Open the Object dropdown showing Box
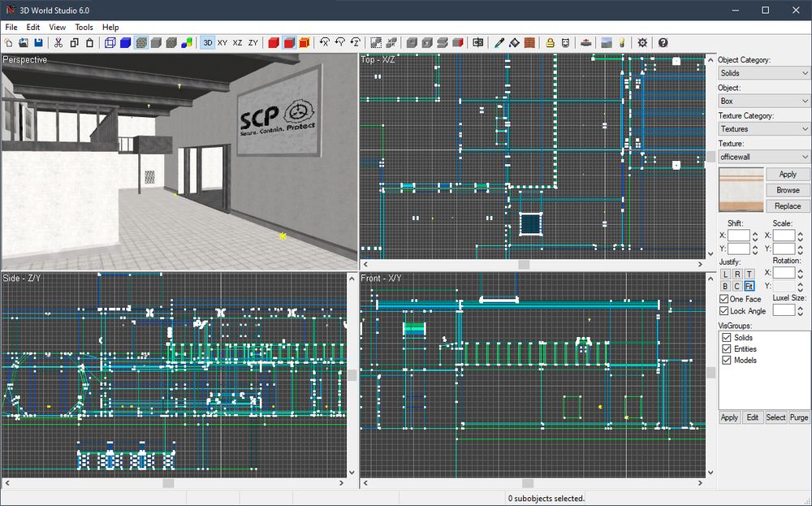Screen dimensions: 812x506 764,101
